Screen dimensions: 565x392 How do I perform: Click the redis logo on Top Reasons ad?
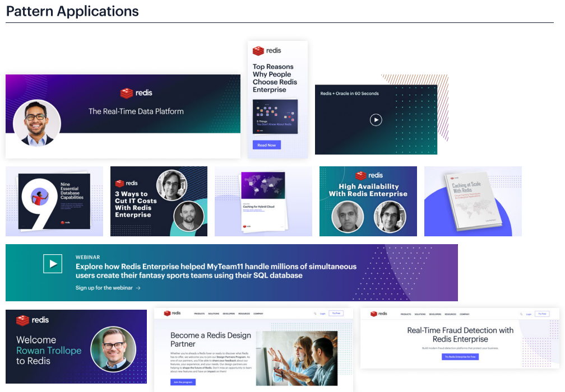tap(267, 51)
